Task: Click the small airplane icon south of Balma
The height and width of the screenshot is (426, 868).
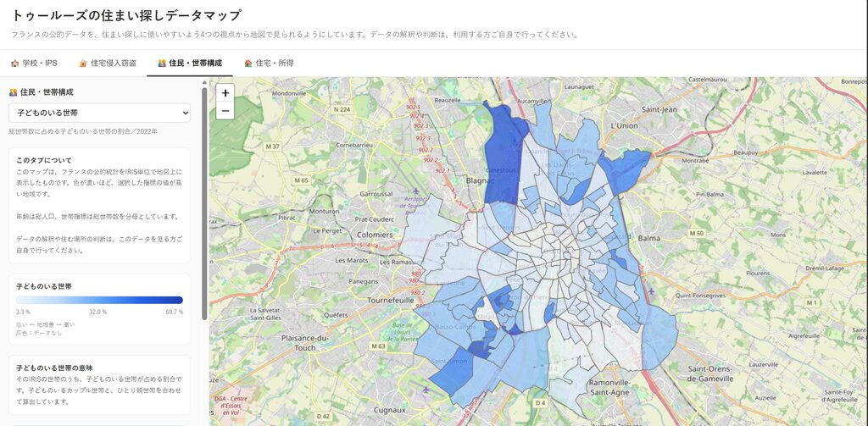Action: [x=651, y=291]
